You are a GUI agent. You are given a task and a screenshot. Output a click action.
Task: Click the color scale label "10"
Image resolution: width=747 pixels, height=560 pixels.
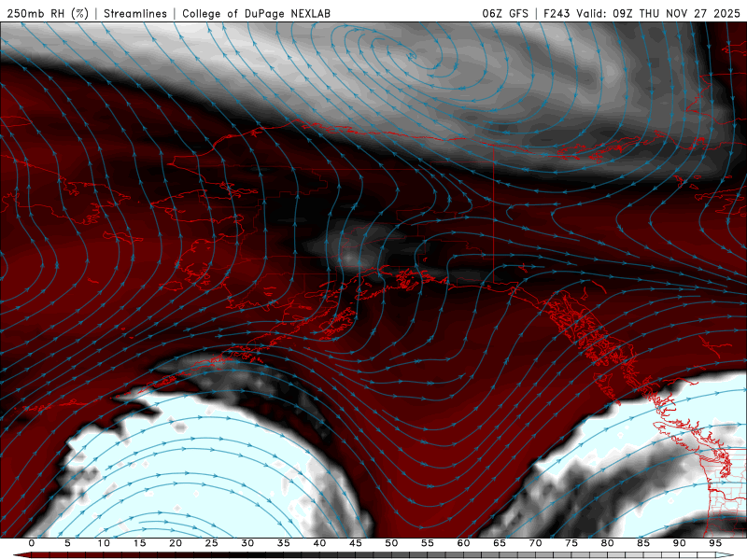(104, 543)
